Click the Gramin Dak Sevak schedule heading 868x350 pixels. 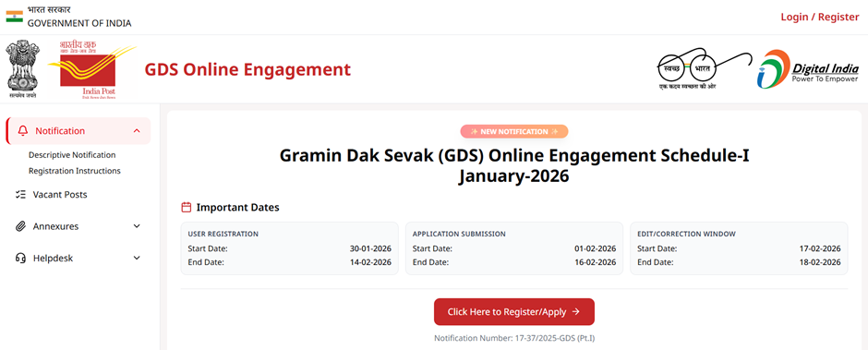(x=514, y=165)
